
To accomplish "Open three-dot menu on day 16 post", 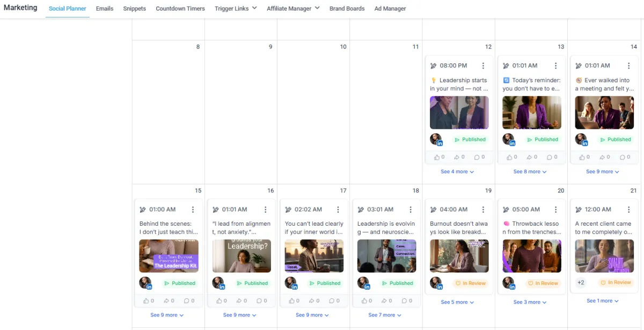I will (265, 210).
